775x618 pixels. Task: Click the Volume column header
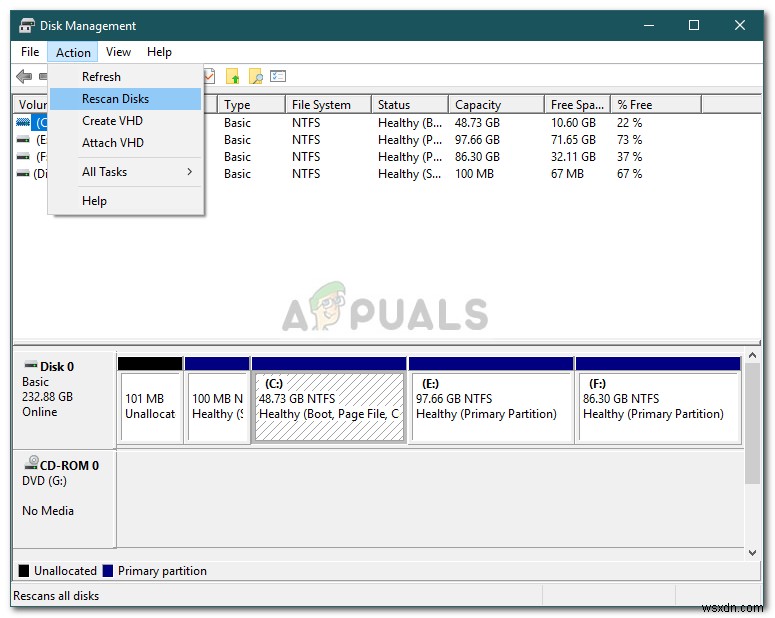click(31, 105)
